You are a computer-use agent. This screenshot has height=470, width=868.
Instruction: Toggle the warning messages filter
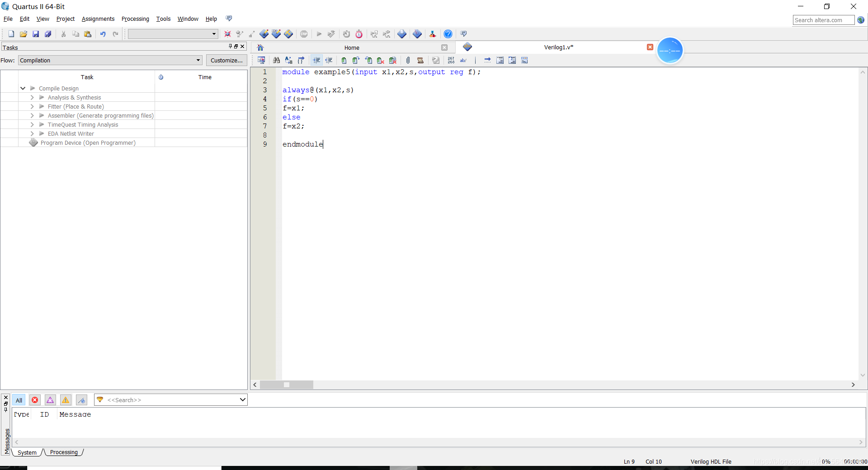point(65,400)
